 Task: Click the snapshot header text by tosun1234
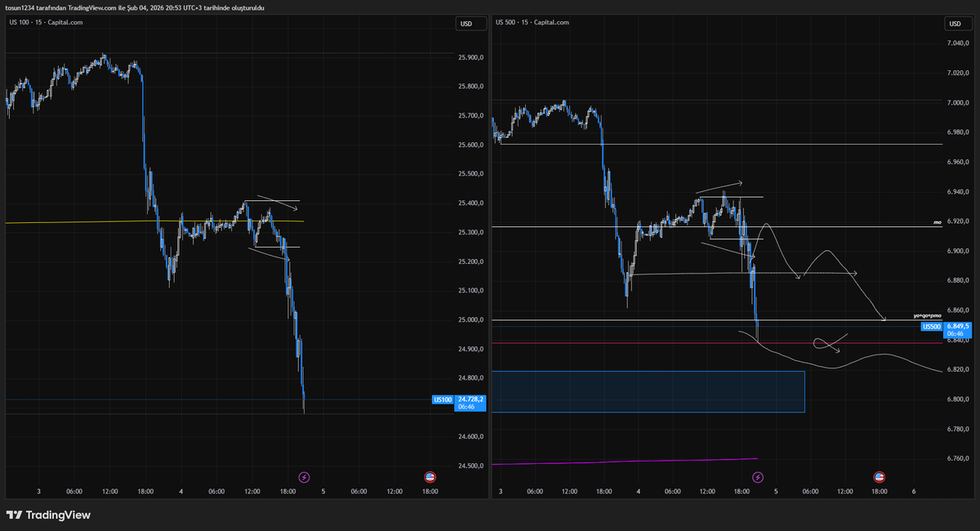pos(135,7)
